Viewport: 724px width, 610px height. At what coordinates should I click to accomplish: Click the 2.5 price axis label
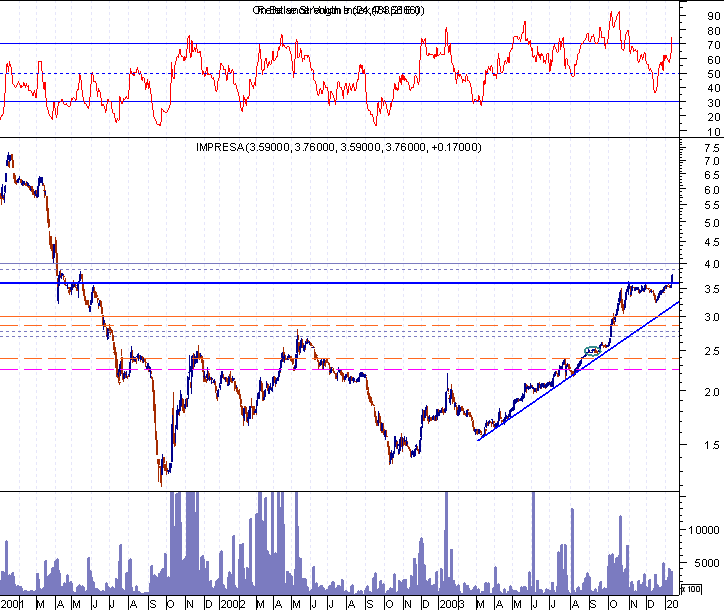pyautogui.click(x=712, y=351)
